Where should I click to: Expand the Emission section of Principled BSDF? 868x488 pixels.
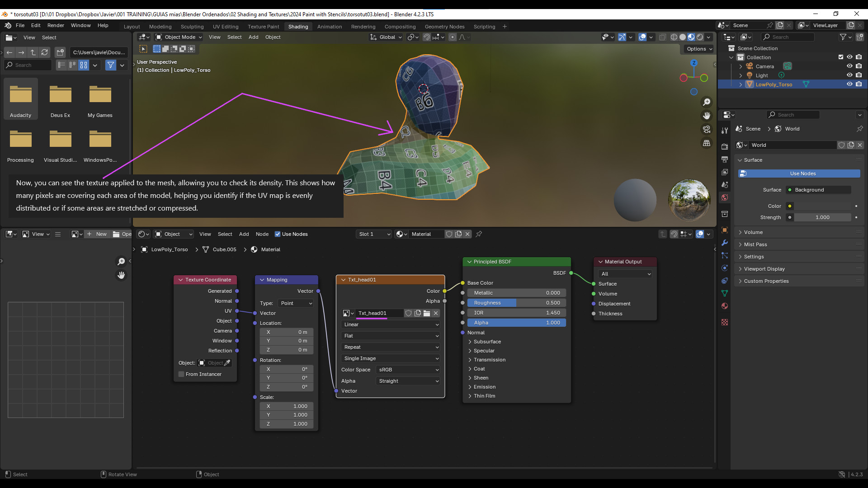click(484, 387)
